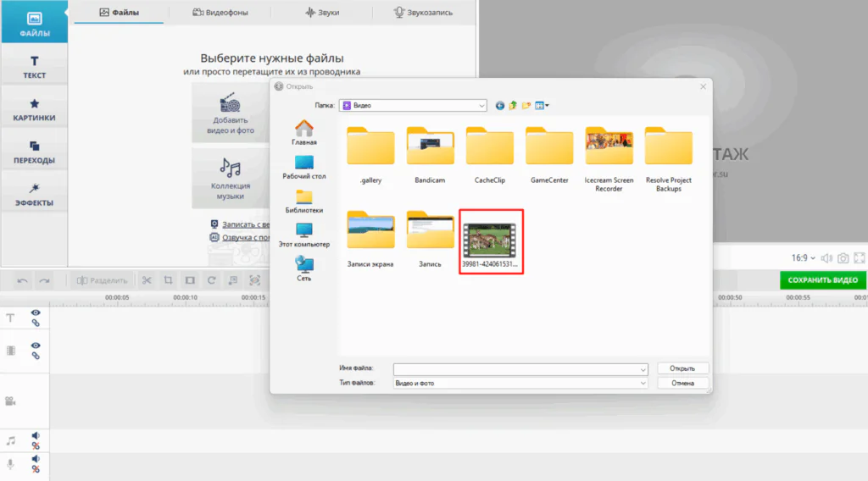This screenshot has height=481, width=868.
Task: Select the crop tool icon
Action: pyautogui.click(x=168, y=280)
